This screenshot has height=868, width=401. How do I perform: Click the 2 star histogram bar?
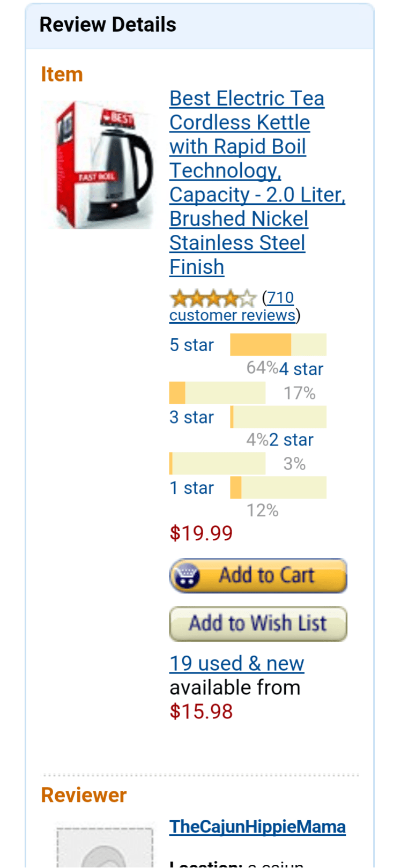pos(217,463)
